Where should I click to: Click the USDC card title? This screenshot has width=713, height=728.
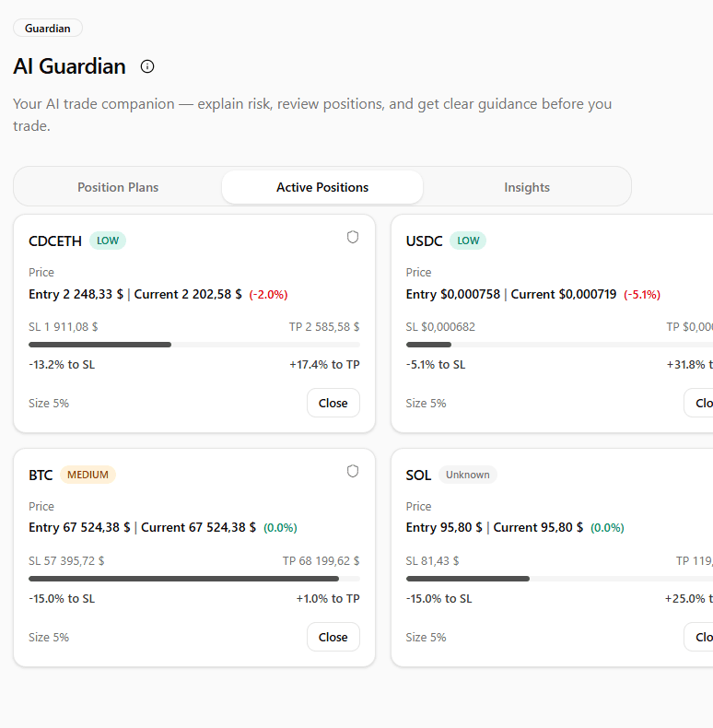tap(425, 241)
